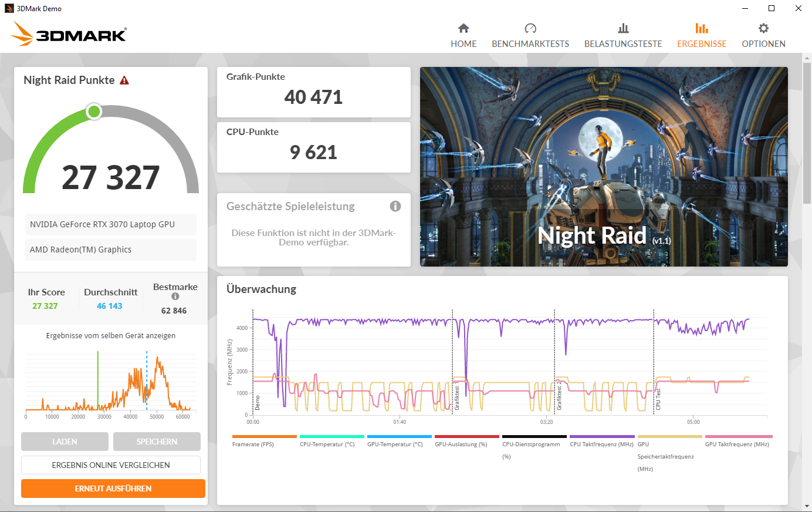Click the NVIDIA GeForce RTX 3070 Laptop GPU entry
812x512 pixels.
click(x=111, y=224)
